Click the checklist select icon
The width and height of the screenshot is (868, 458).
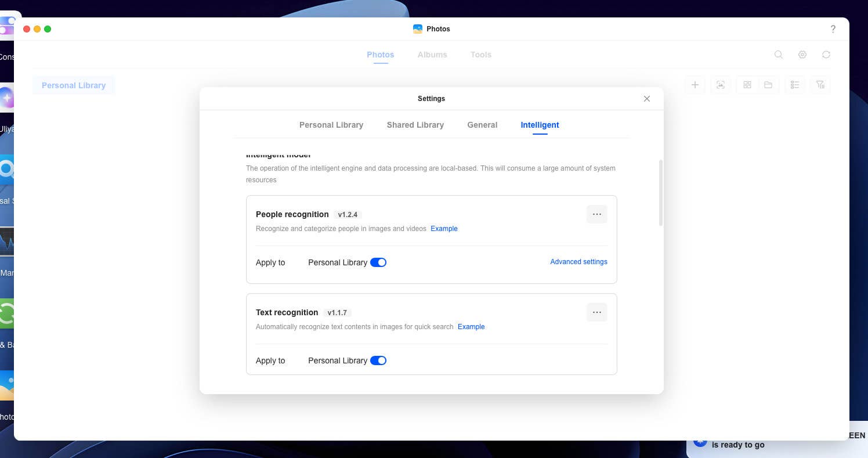coord(795,85)
